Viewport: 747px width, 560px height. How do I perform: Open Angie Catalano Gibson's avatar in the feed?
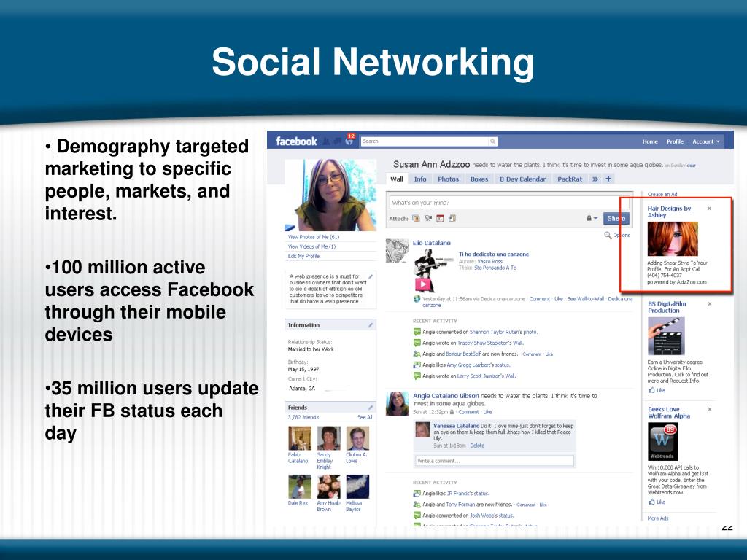point(397,403)
